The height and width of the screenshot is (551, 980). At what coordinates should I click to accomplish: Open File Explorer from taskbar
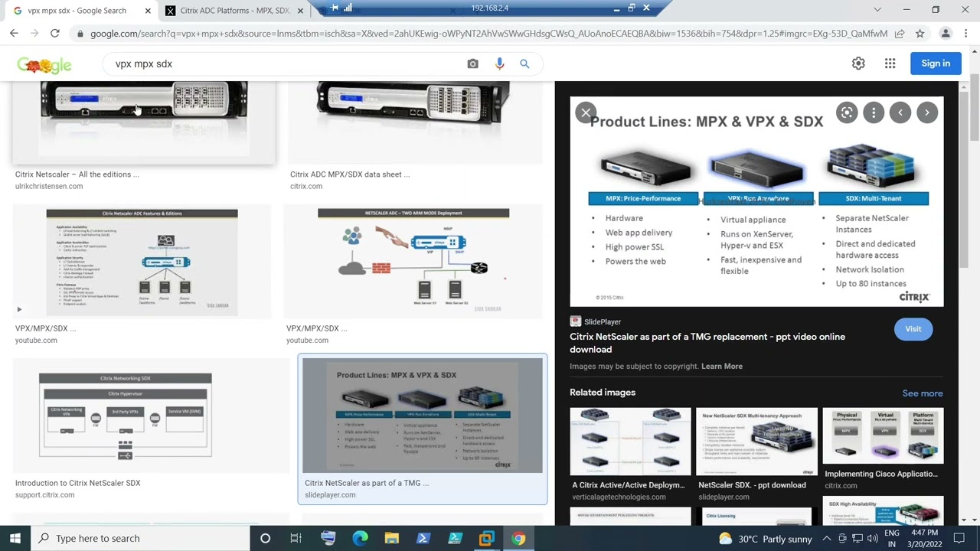[x=391, y=538]
